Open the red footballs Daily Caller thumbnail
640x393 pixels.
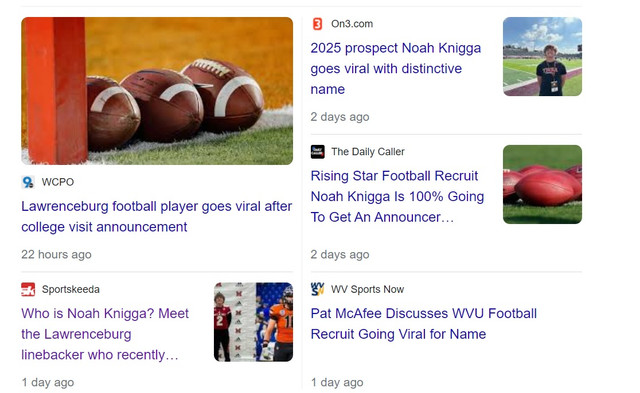point(542,184)
